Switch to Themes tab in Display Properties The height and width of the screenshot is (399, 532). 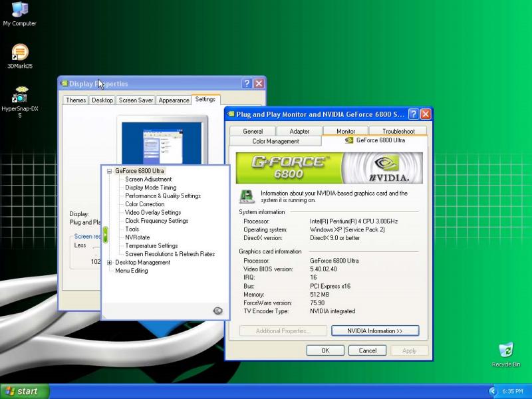point(76,100)
